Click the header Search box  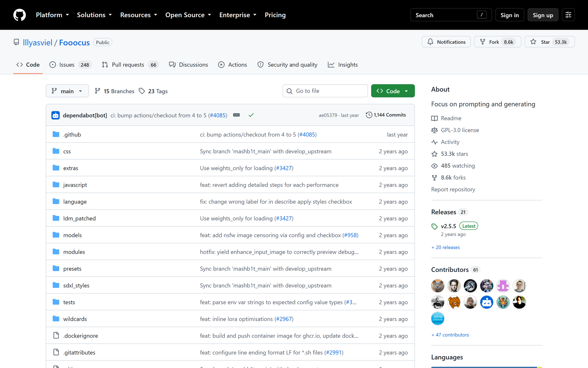click(451, 15)
